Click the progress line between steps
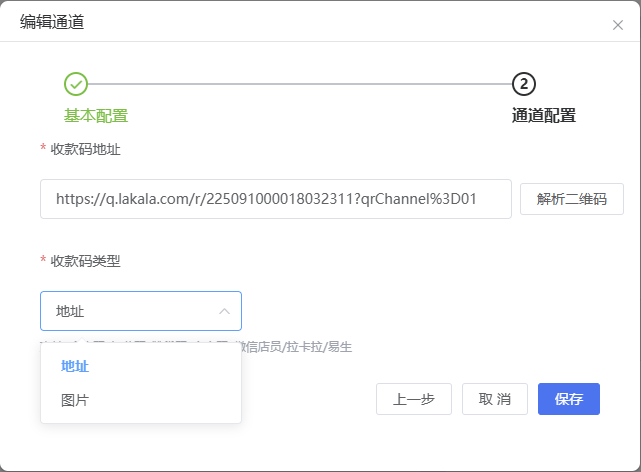The height and width of the screenshot is (472, 641). click(300, 84)
